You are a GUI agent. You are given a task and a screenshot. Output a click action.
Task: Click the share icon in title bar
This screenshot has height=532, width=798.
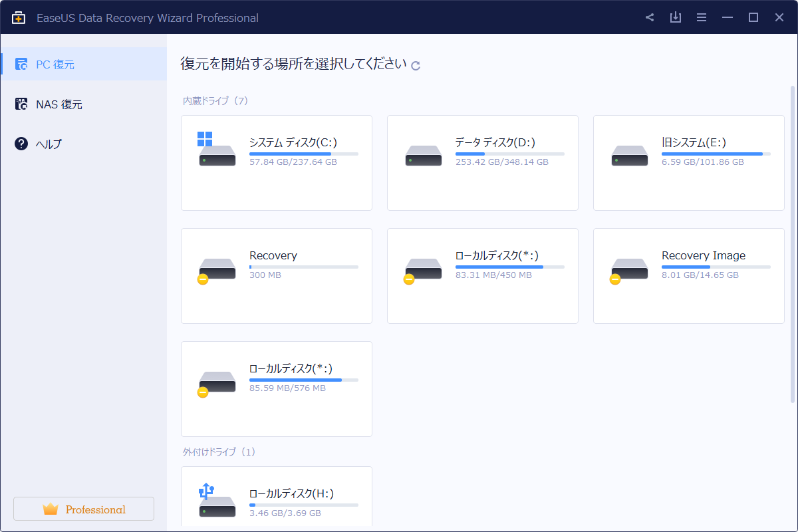[650, 18]
